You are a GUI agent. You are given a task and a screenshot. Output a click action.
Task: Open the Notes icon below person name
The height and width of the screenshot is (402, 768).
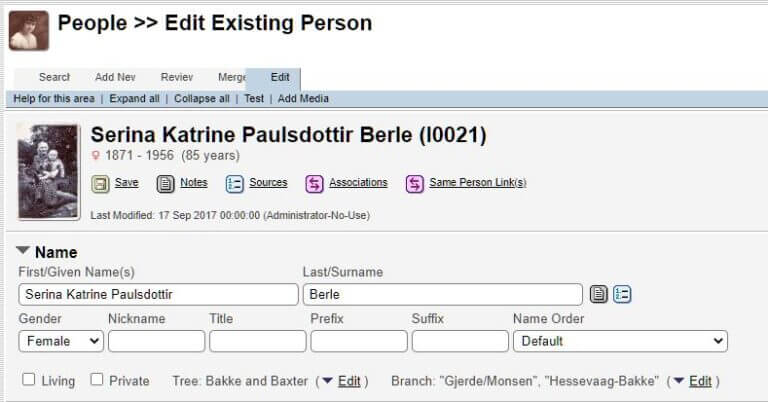pyautogui.click(x=166, y=183)
